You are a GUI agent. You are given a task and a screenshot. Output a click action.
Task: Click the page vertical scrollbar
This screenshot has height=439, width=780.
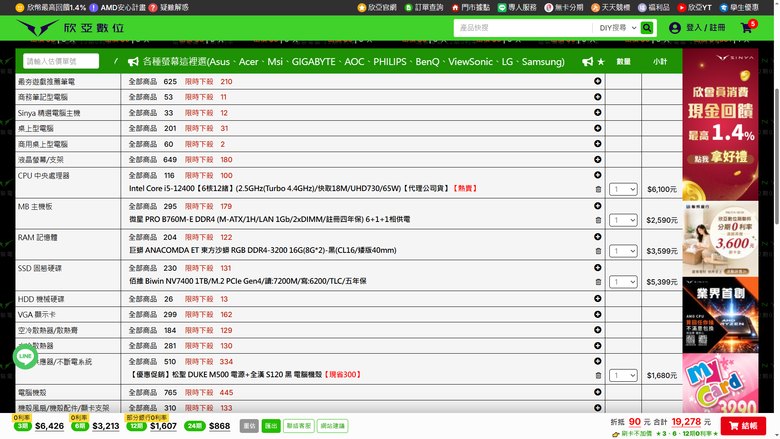(x=777, y=156)
